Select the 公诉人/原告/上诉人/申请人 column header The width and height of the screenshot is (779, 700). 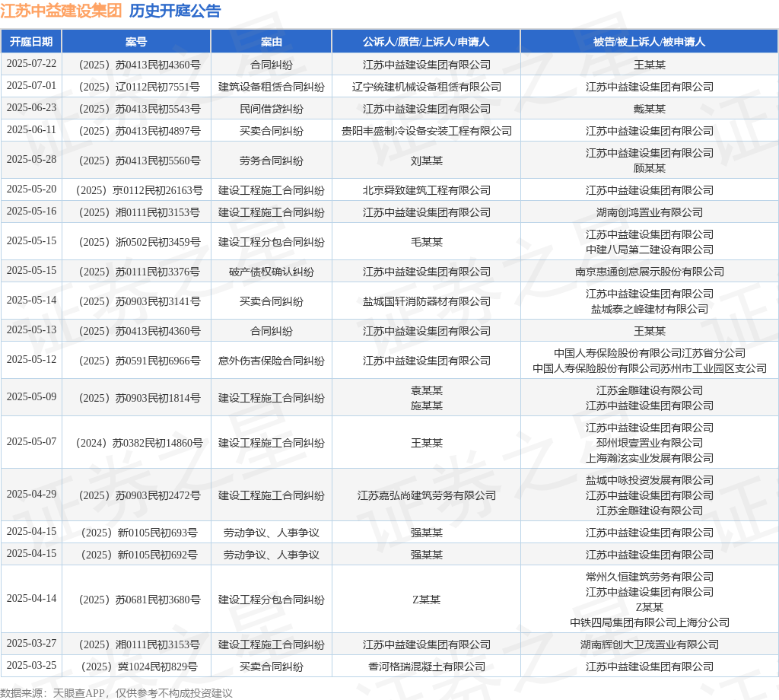(x=426, y=42)
